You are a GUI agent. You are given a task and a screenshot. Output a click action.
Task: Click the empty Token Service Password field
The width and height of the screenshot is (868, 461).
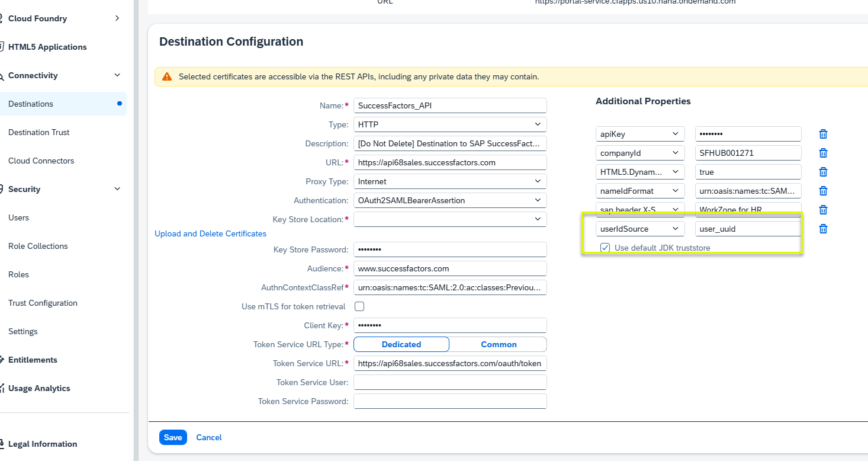450,401
